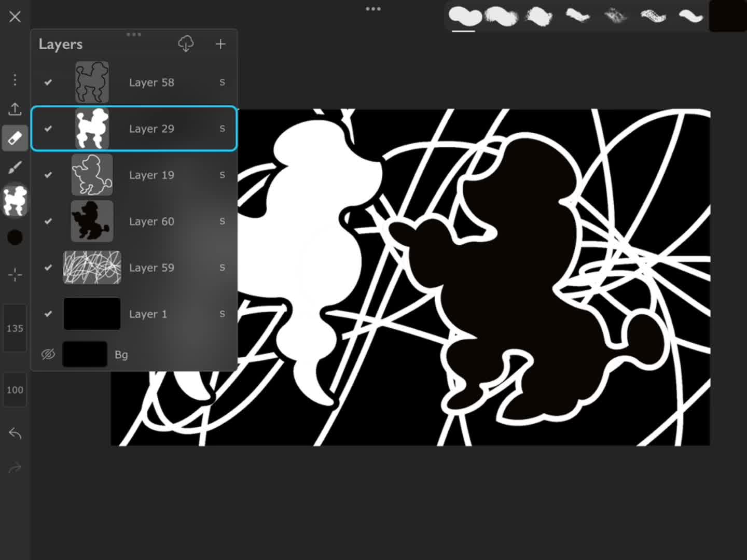Select the fourth thin streak brush preset
747x560 pixels.
[577, 16]
